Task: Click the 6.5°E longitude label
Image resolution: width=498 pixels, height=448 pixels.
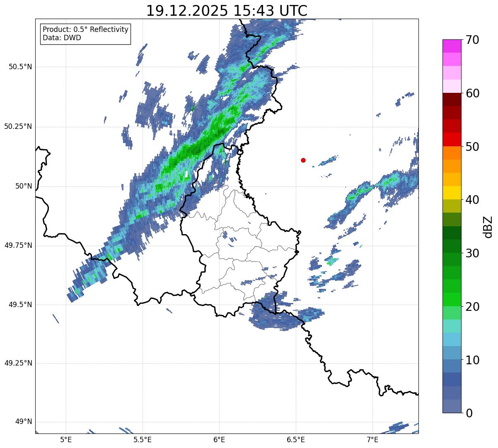Action: (x=296, y=439)
